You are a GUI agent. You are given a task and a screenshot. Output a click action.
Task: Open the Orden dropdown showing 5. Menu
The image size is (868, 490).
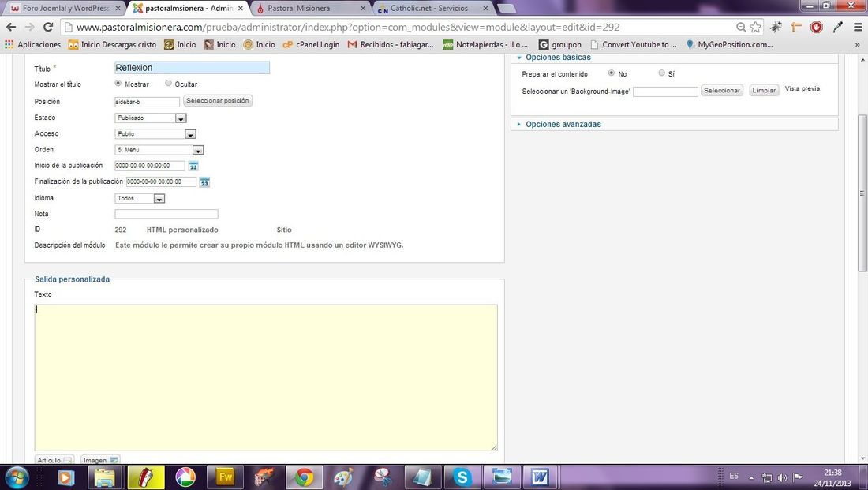click(159, 150)
